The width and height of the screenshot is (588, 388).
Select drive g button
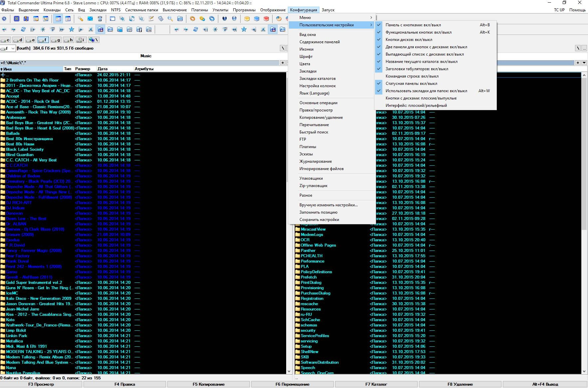pyautogui.click(x=56, y=40)
